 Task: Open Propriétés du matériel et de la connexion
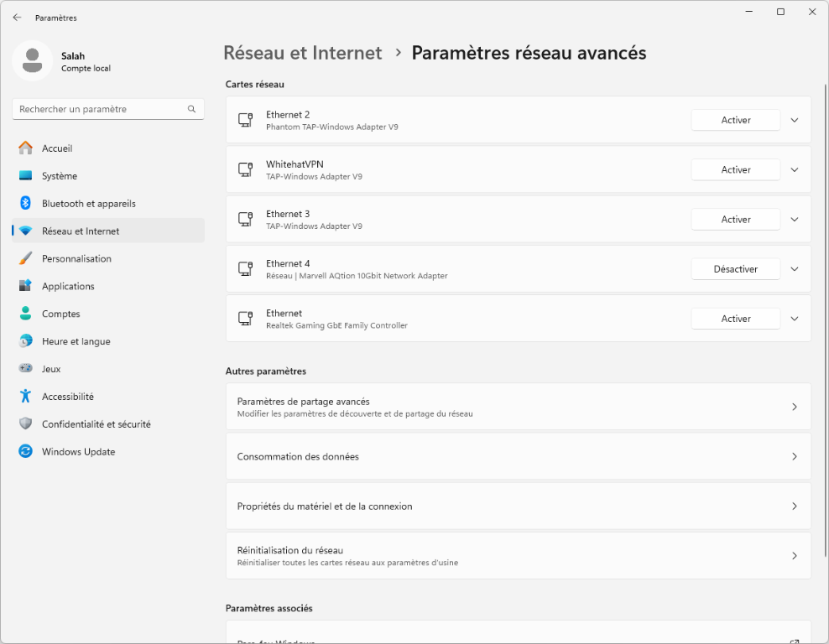coord(519,506)
